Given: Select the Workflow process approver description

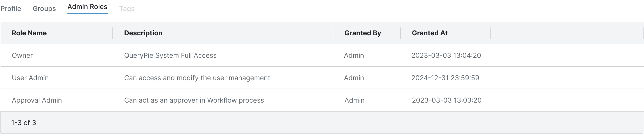Looking at the screenshot, I should click(x=194, y=100).
